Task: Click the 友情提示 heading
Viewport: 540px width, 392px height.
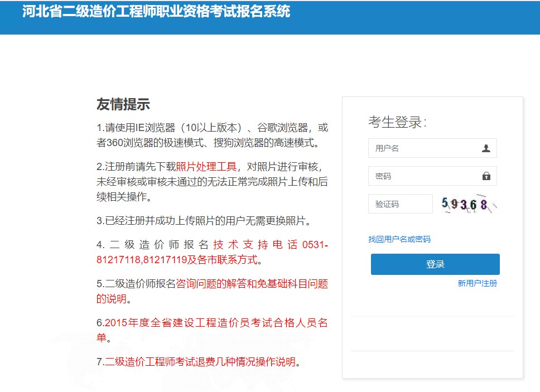Action: pyautogui.click(x=123, y=104)
